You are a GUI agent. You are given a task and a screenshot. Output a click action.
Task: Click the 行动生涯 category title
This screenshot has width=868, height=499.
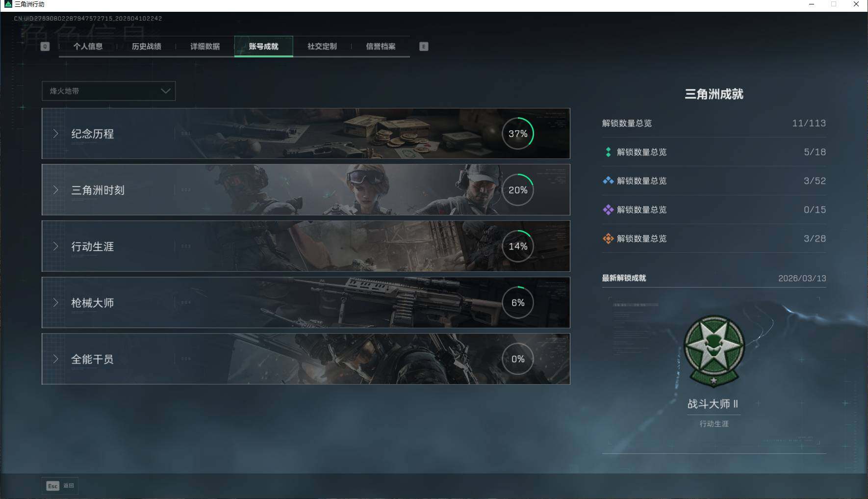(93, 247)
